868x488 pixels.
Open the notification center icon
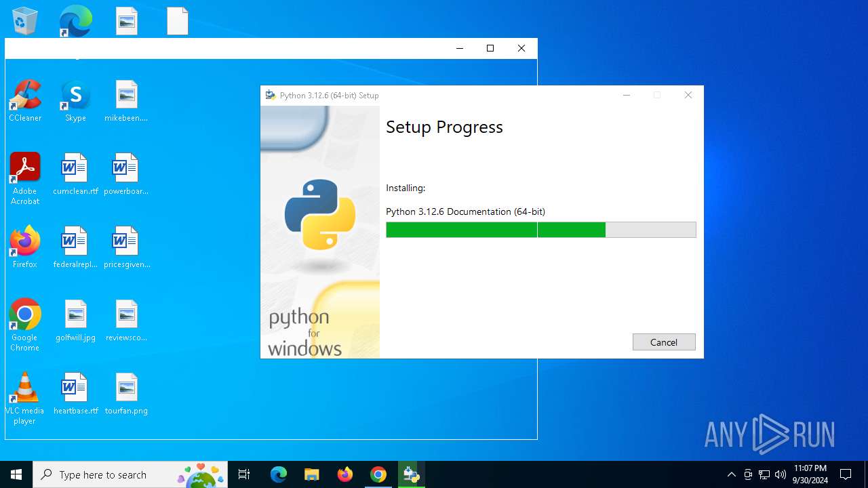(x=846, y=474)
